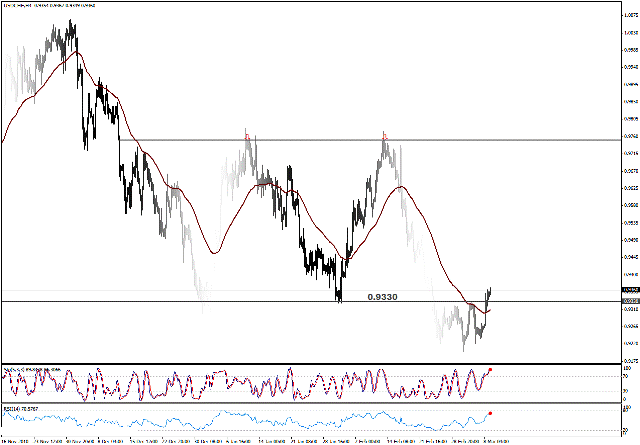The image size is (640, 445).
Task: Click the most recent candle on the chart
Action: [490, 292]
